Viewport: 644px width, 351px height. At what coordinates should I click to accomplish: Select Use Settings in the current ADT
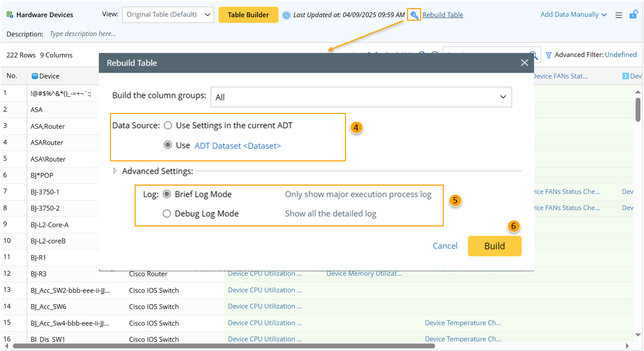click(x=168, y=126)
